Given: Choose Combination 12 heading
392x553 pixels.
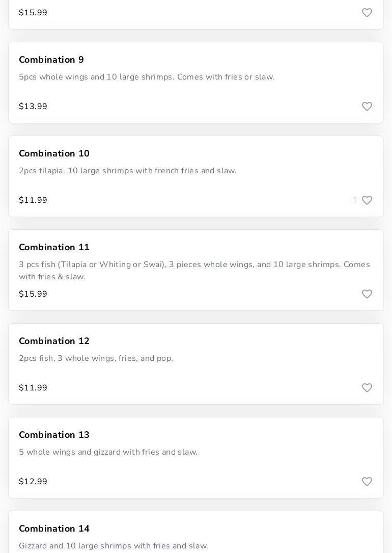Looking at the screenshot, I should (54, 341).
